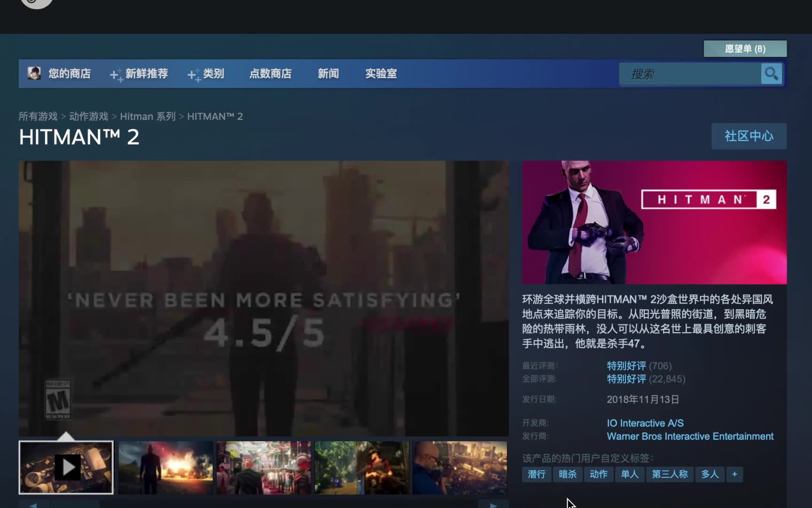Select the 潜行 tag

(536, 474)
